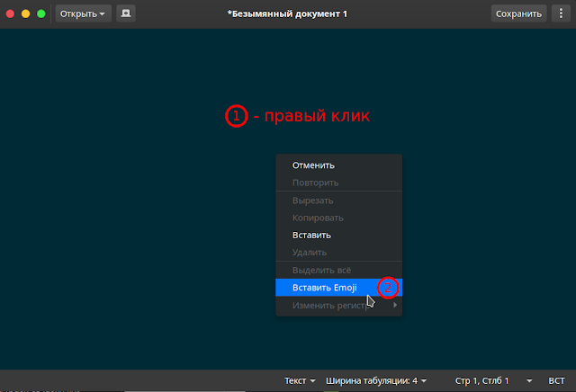Open the three-dot application menu
The image size is (576, 392).
click(x=561, y=13)
